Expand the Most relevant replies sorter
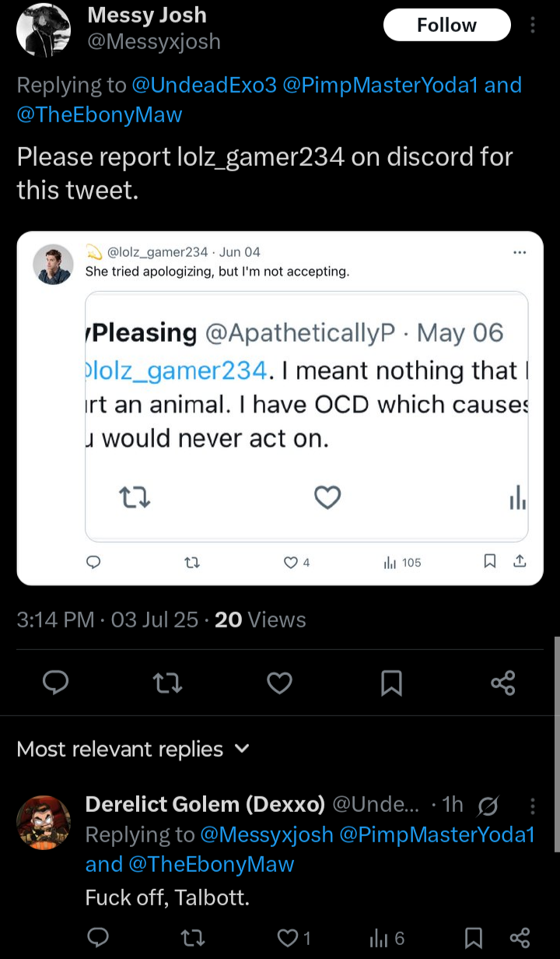 tap(133, 749)
